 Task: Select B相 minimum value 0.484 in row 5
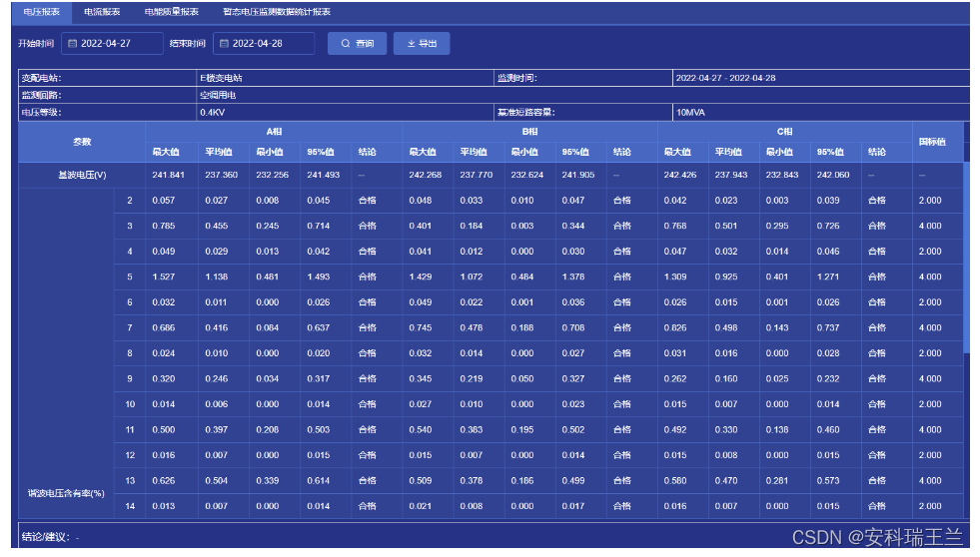coord(521,277)
